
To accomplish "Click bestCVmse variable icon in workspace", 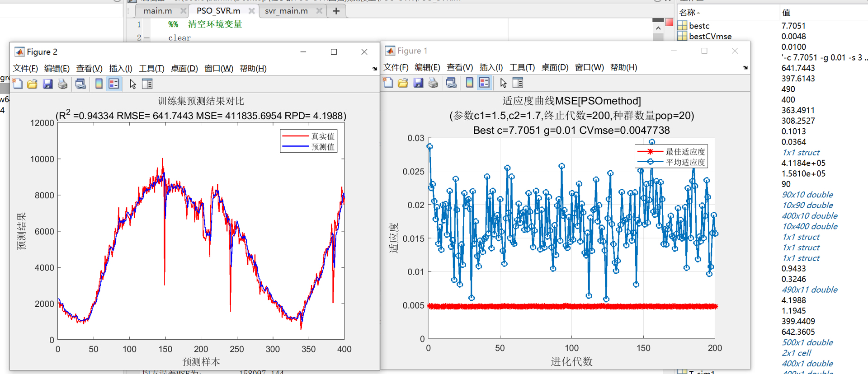I will click(x=683, y=36).
